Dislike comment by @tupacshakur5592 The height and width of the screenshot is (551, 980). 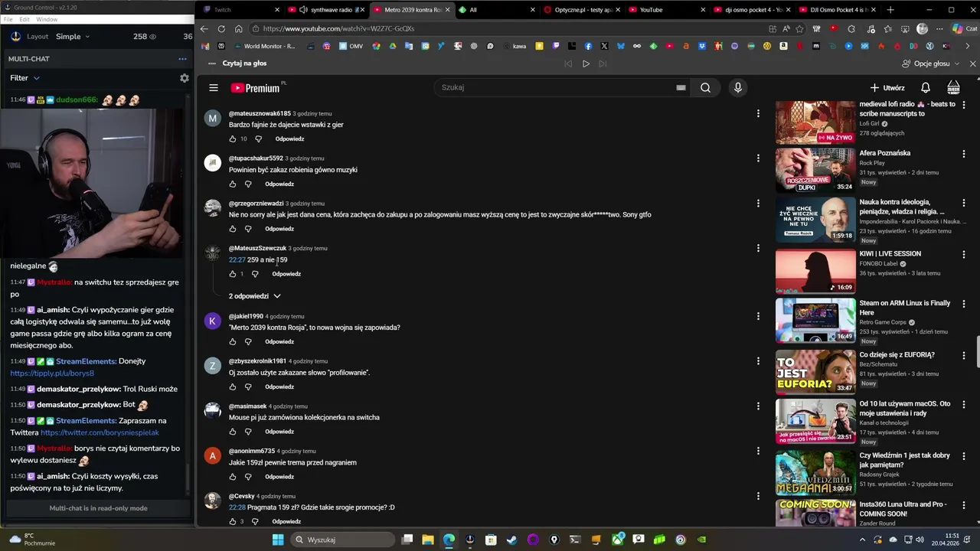point(248,184)
